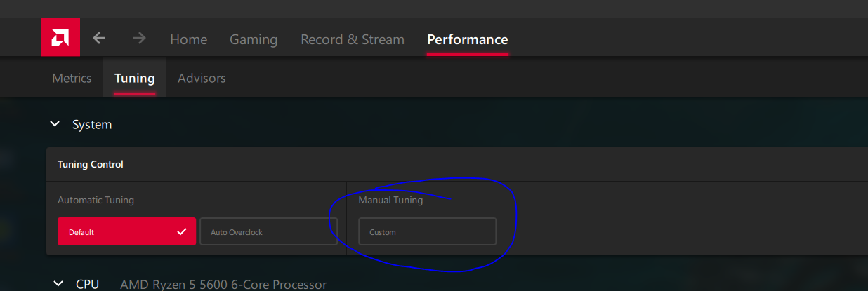This screenshot has width=868, height=291.
Task: Go back with the left arrow
Action: [x=100, y=38]
